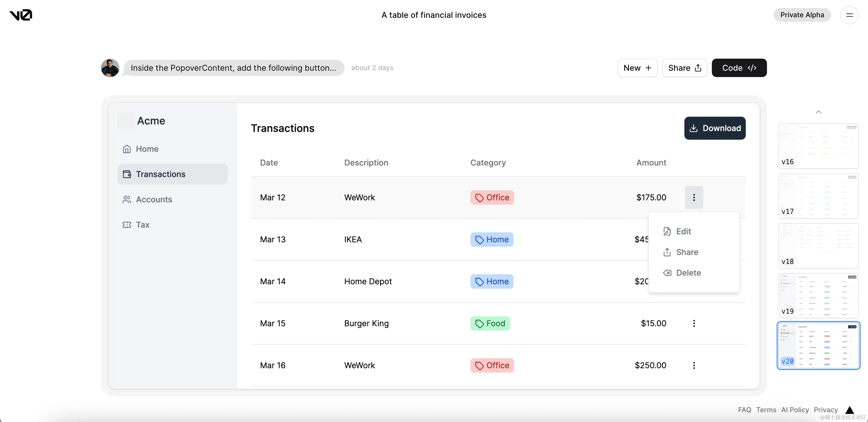Click the upward triangle icon in footer
This screenshot has width=868, height=422.
click(x=849, y=410)
